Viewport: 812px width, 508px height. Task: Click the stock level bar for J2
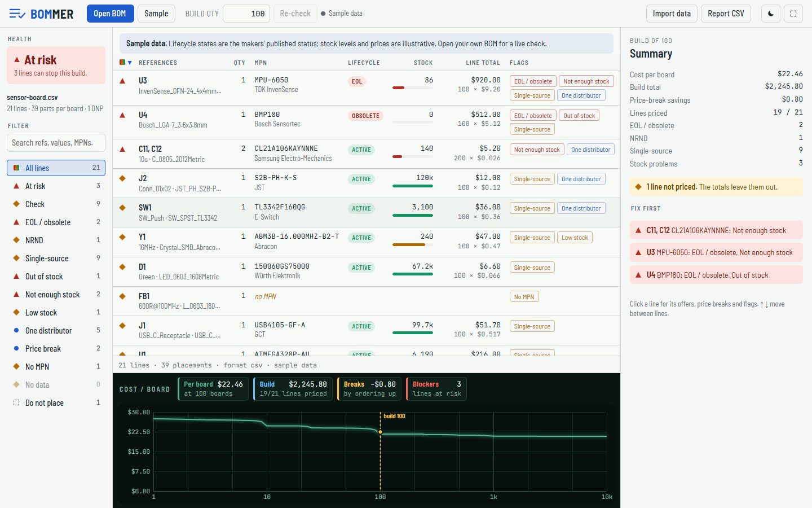point(412,186)
